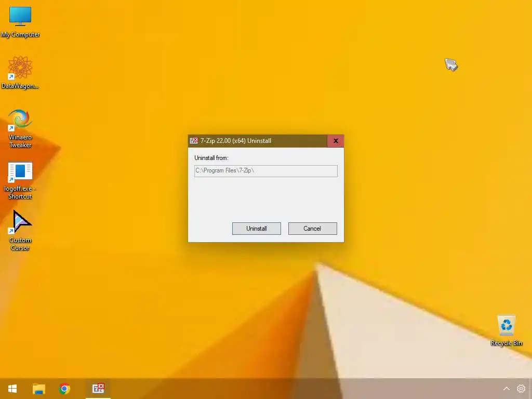Open My Computer desktop icon
The image size is (532, 399).
click(x=20, y=22)
